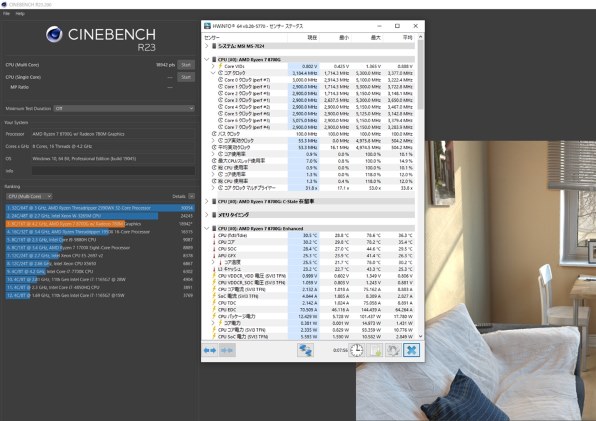
Task: Expand the メモリ タイミング group
Action: tap(206, 215)
